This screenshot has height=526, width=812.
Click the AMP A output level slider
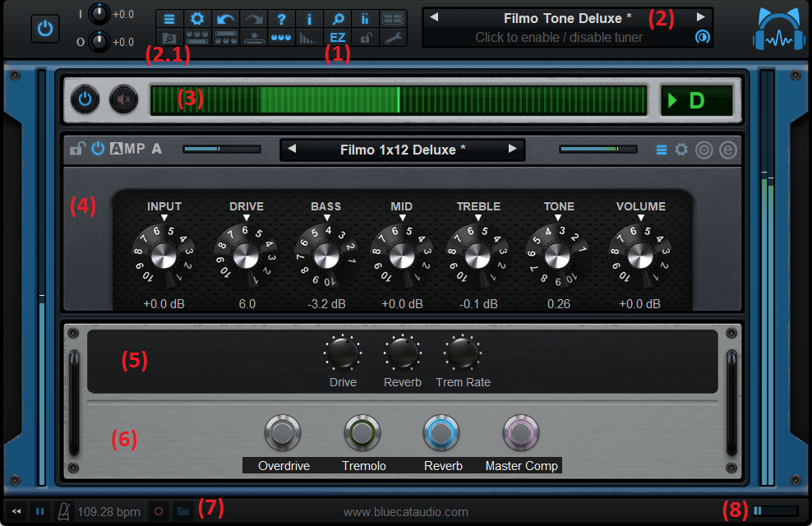[598, 149]
